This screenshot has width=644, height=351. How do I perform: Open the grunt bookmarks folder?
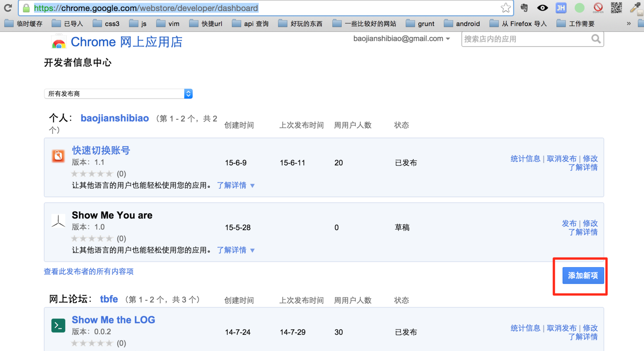pos(420,24)
